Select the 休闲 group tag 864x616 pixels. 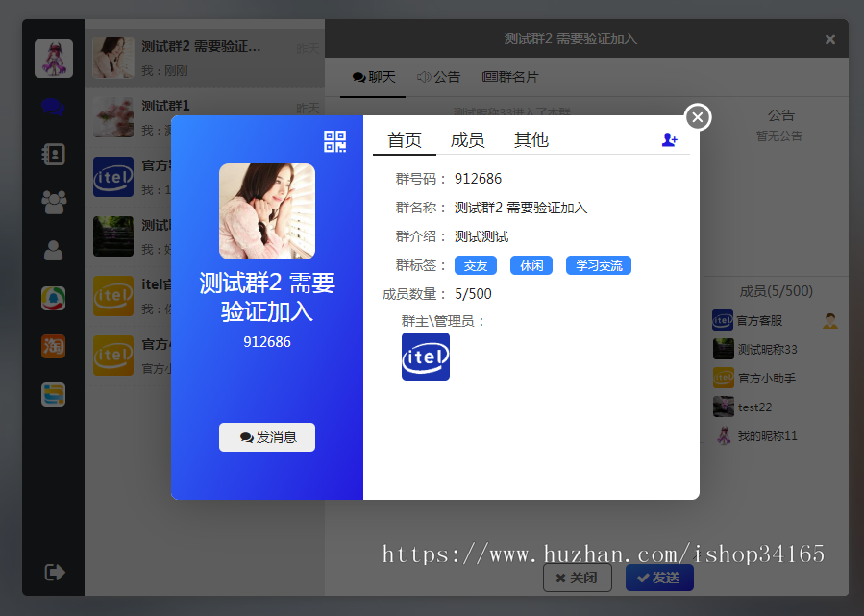(531, 265)
